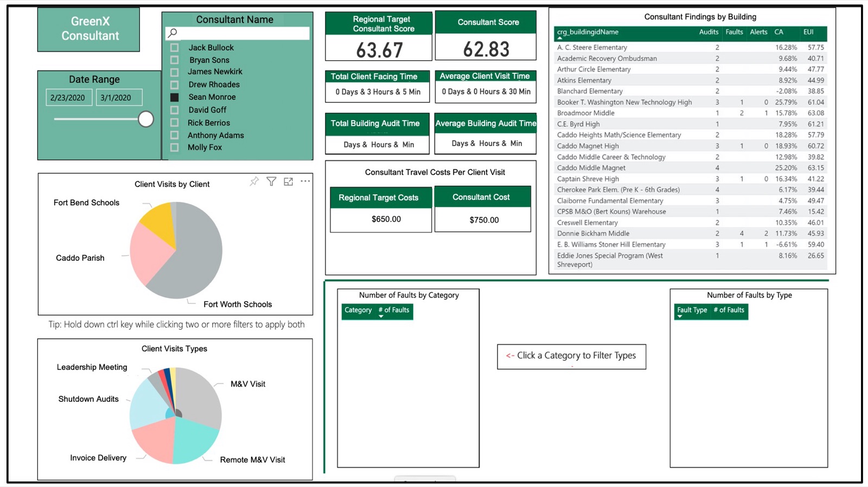Click the start date field 2/23/2020
The height and width of the screenshot is (487, 868).
coord(68,98)
